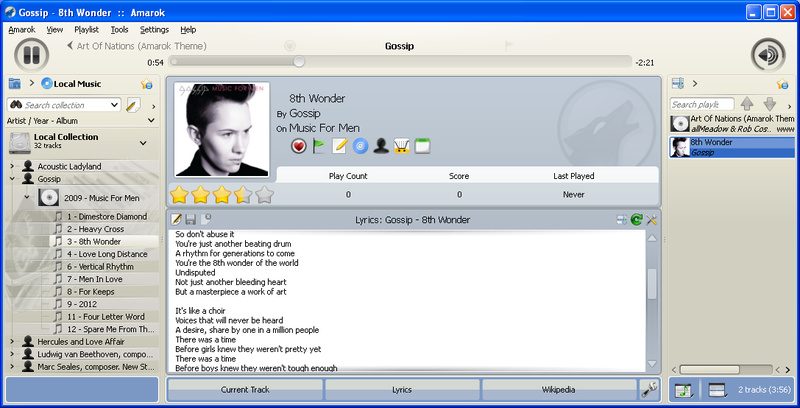Screen dimensions: 800x408
Task: Reload lyrics with the green refresh icon
Action: click(x=636, y=220)
